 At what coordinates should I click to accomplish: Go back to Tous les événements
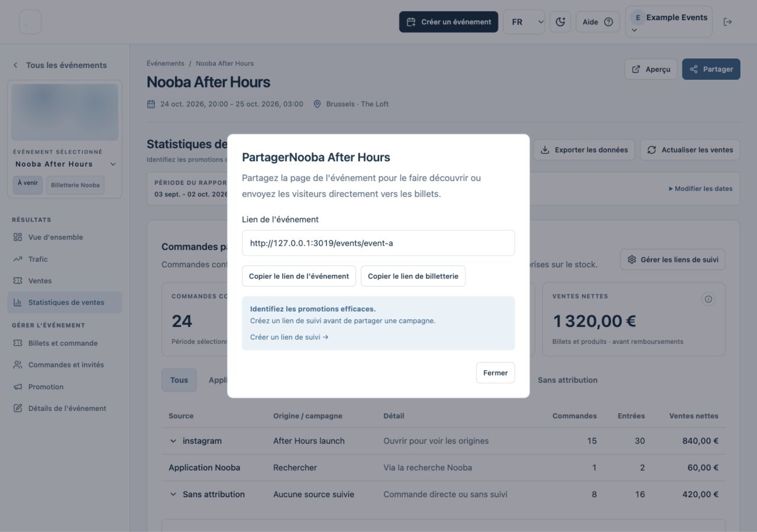pyautogui.click(x=60, y=65)
